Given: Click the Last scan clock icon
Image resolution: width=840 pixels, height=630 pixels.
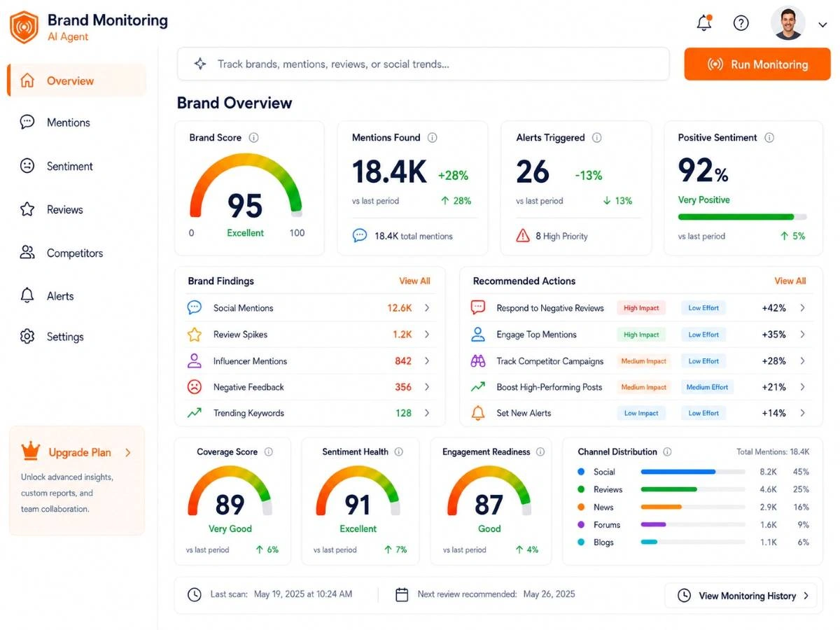Looking at the screenshot, I should pos(194,595).
